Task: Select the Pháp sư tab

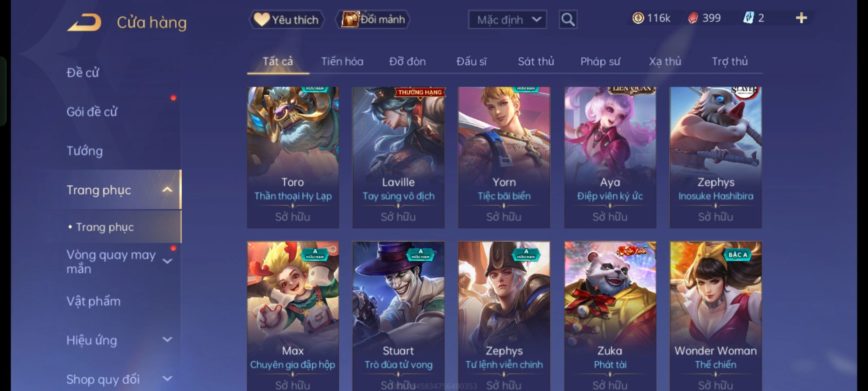Action: (x=600, y=62)
